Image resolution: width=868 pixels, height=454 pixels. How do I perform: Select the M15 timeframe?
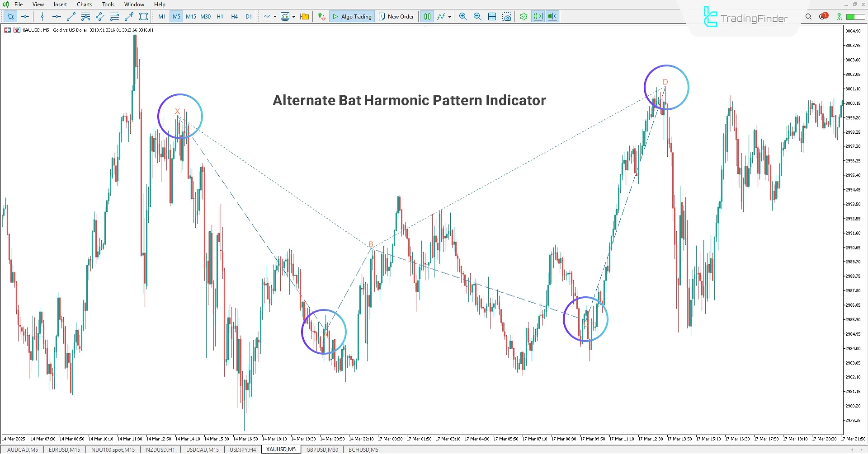pos(191,16)
